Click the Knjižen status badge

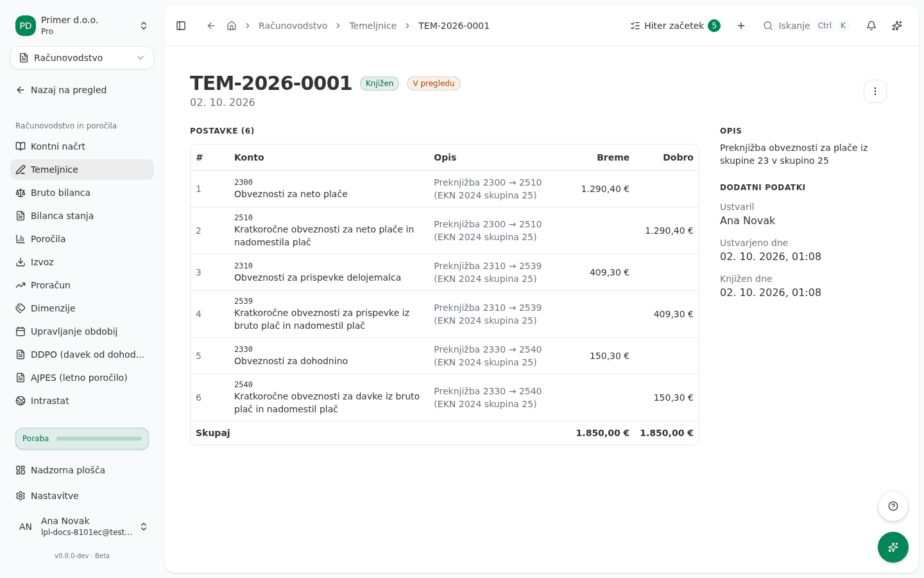pyautogui.click(x=379, y=83)
